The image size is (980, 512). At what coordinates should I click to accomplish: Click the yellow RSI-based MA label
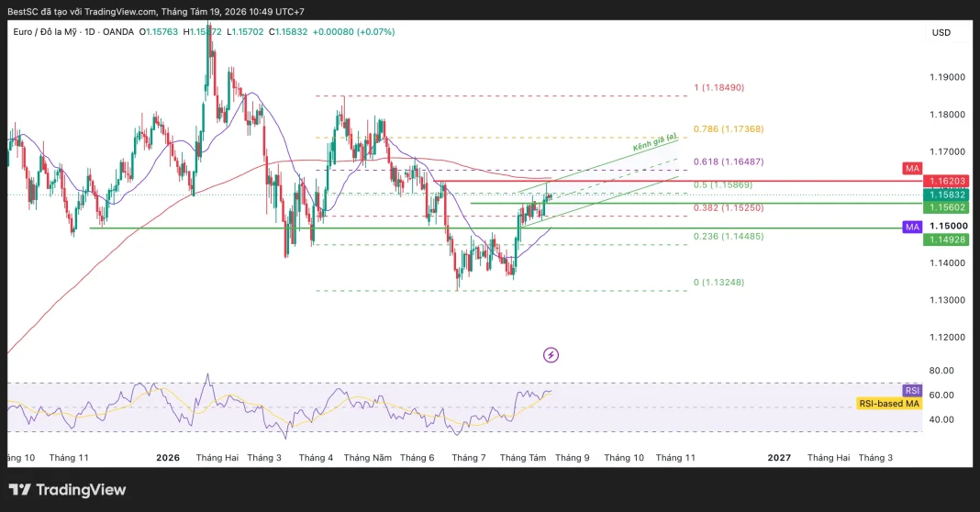tap(889, 403)
